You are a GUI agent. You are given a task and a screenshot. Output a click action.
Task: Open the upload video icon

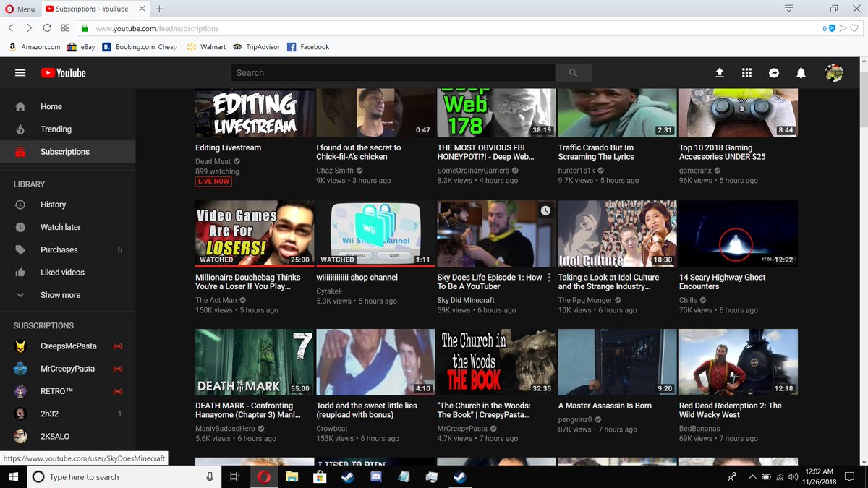tap(720, 73)
